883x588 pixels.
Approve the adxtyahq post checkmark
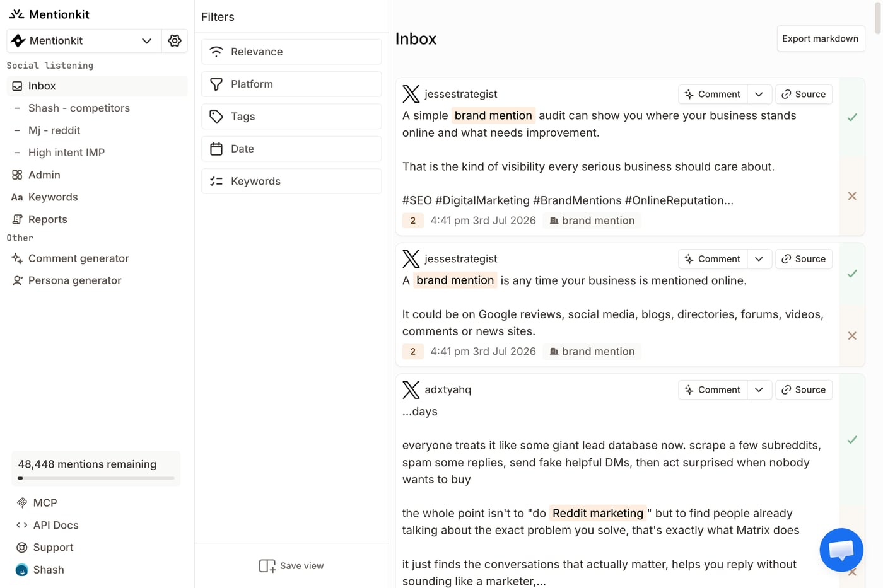[x=852, y=440]
